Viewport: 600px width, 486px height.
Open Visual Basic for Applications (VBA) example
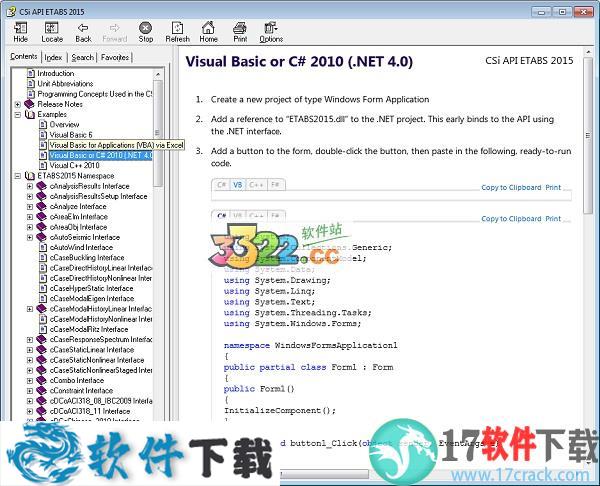(116, 145)
